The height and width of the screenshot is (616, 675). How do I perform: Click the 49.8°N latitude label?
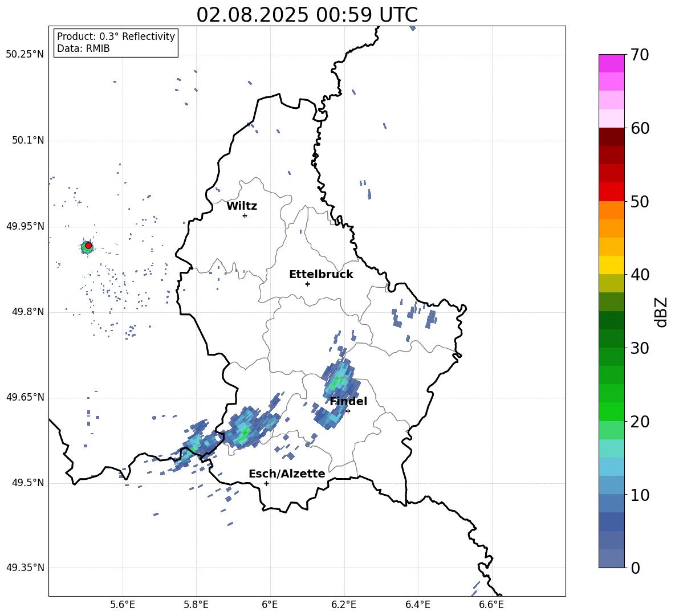(28, 312)
